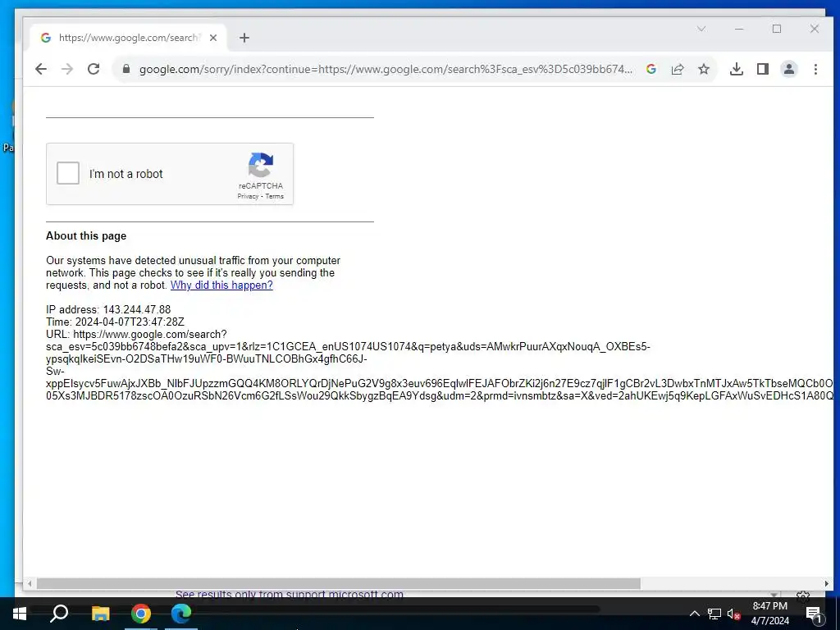
Task: Show hidden system tray icons
Action: click(x=694, y=614)
